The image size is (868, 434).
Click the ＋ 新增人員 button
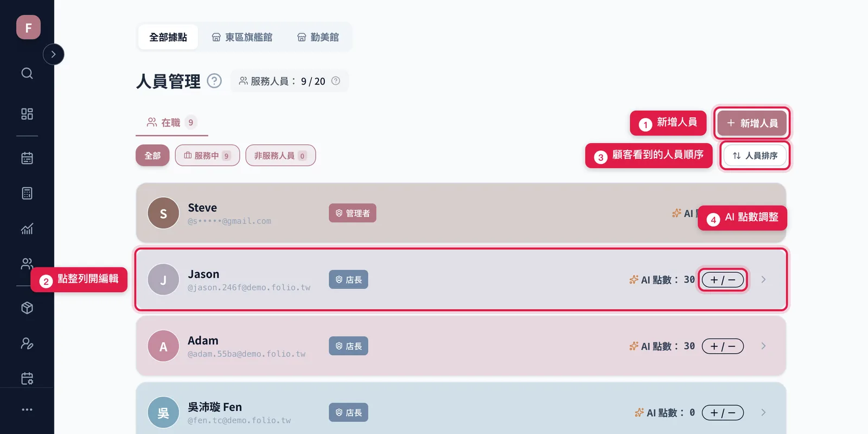coord(752,123)
